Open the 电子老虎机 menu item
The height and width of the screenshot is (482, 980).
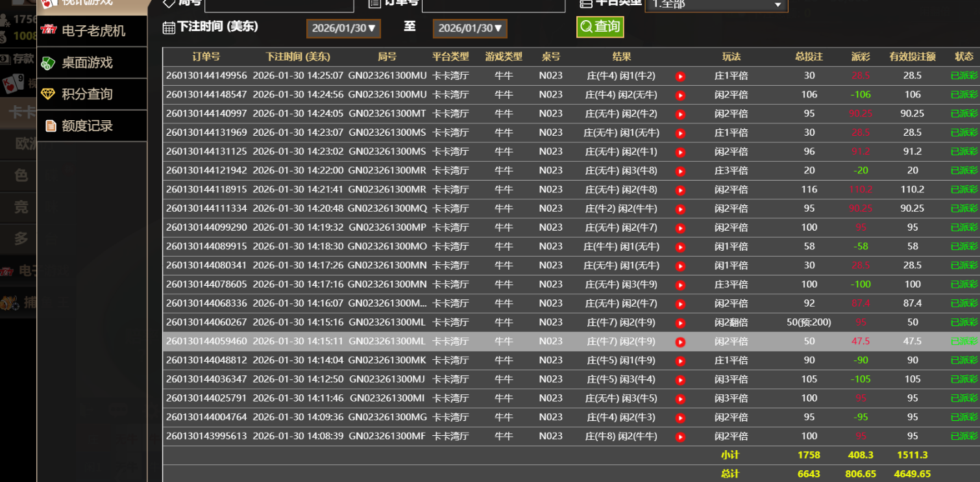[93, 31]
